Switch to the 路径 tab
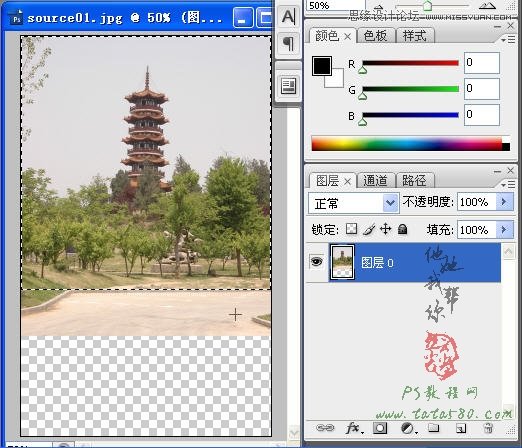This screenshot has height=448, width=522. click(x=414, y=181)
